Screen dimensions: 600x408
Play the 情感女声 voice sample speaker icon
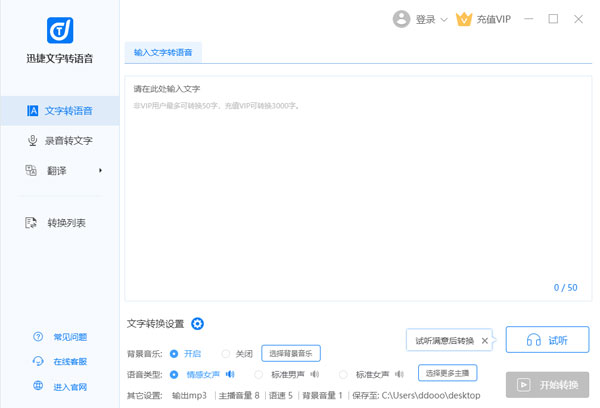pos(229,374)
